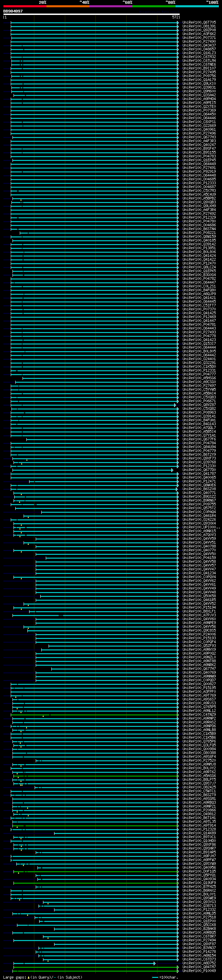Screen dimensions: 222x980
Task: Select label UniRef100_Q677F6
Action: click(x=199, y=439)
